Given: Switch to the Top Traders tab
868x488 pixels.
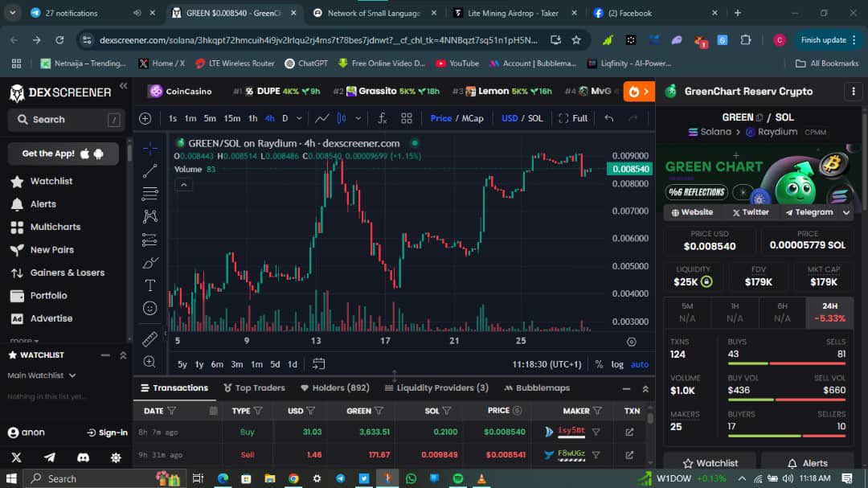Looking at the screenshot, I should pos(254,388).
